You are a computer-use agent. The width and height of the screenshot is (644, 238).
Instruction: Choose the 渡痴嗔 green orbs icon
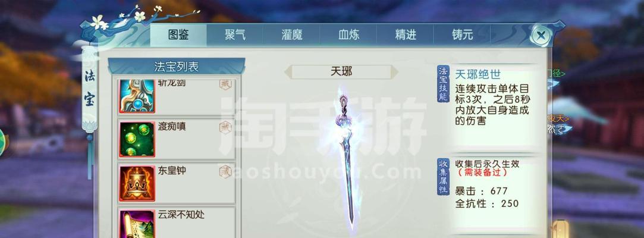click(x=137, y=139)
